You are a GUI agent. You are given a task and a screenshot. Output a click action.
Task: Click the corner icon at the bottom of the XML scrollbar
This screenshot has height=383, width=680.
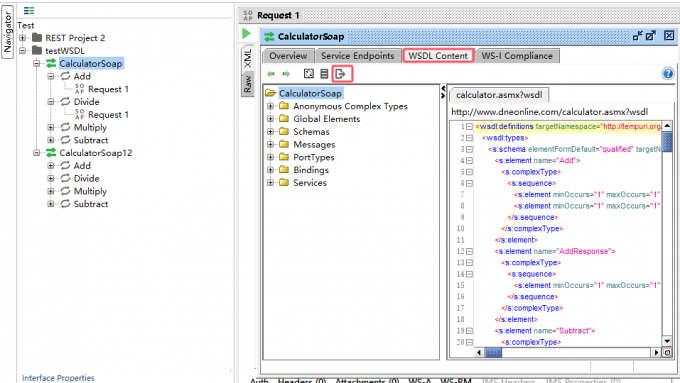point(667,353)
